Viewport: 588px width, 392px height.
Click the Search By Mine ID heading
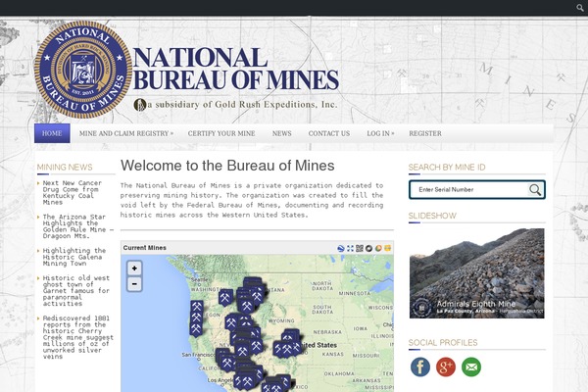coord(447,168)
